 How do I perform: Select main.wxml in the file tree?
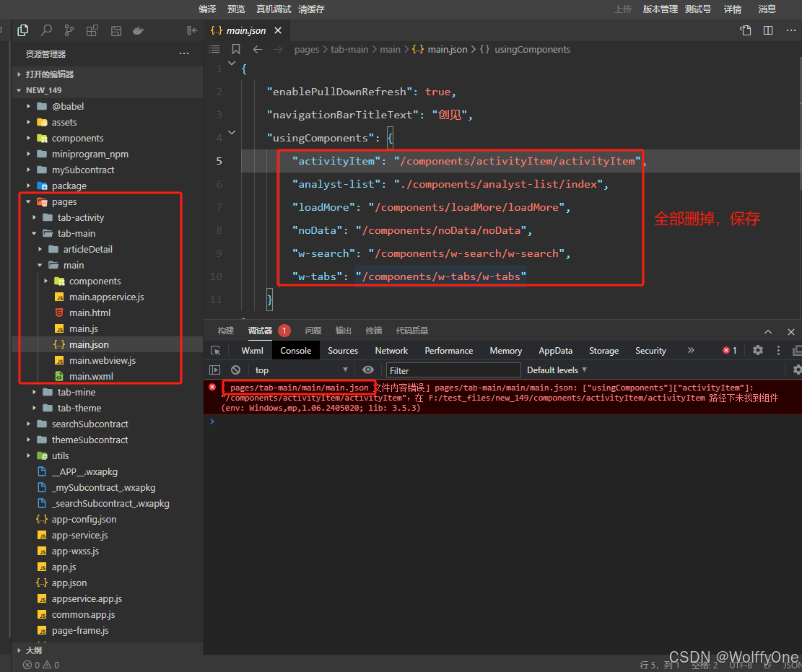click(91, 376)
